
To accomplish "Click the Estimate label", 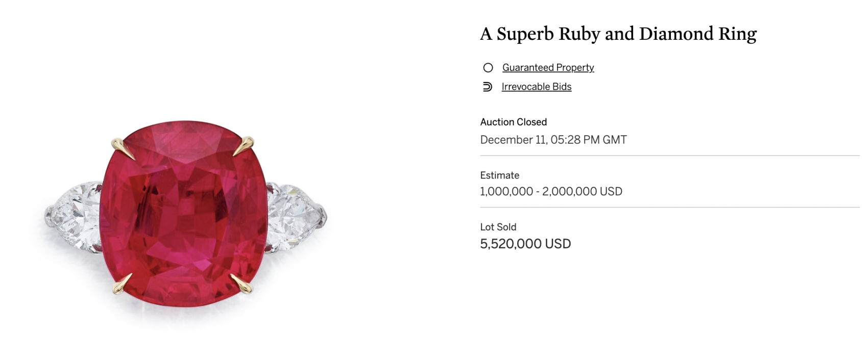I will click(x=499, y=175).
